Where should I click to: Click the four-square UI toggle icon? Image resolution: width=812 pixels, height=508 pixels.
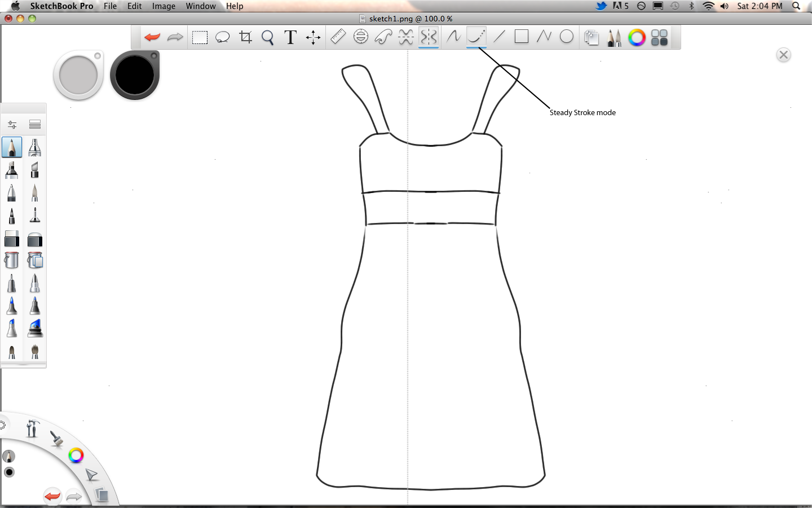point(659,38)
